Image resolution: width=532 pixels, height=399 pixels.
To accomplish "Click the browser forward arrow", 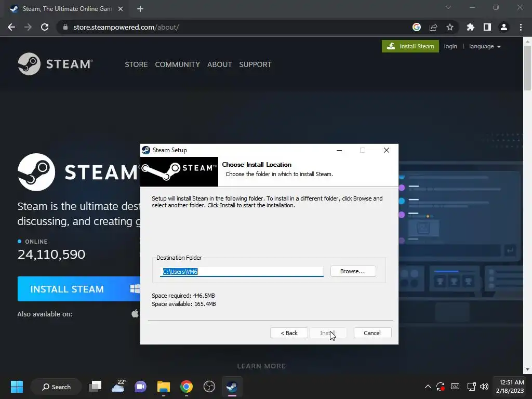I will [28, 27].
